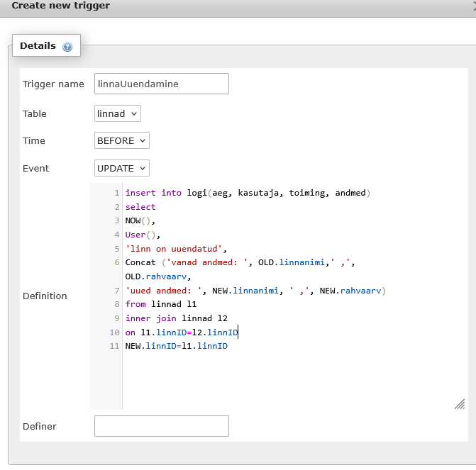Open the Event dropdown set to UPDATE
This screenshot has height=470, width=476.
coord(122,168)
